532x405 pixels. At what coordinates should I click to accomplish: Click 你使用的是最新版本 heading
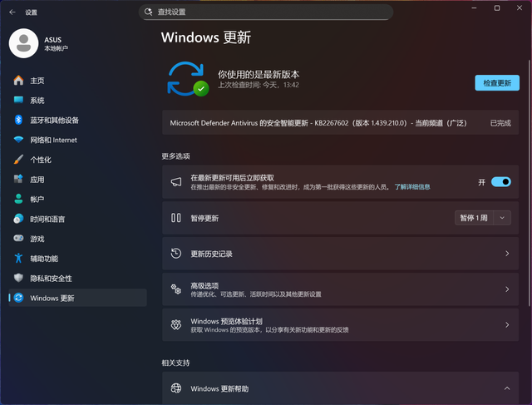pyautogui.click(x=259, y=74)
